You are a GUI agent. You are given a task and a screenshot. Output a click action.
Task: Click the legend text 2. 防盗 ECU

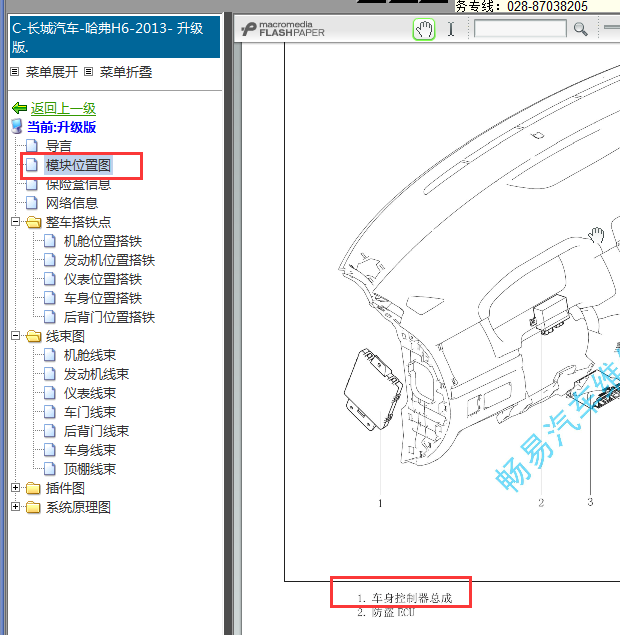pyautogui.click(x=386, y=612)
